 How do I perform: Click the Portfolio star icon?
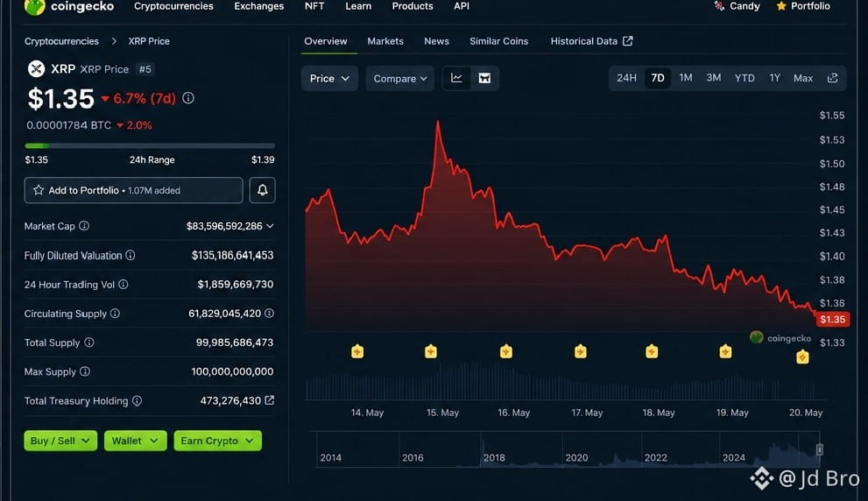(781, 6)
